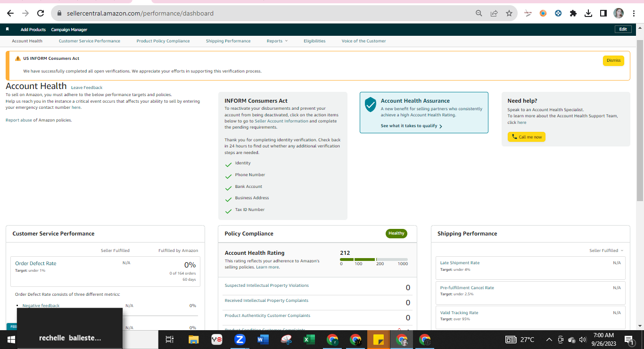Click the OneDrive paused icon in tray
The height and width of the screenshot is (349, 644).
(x=571, y=340)
